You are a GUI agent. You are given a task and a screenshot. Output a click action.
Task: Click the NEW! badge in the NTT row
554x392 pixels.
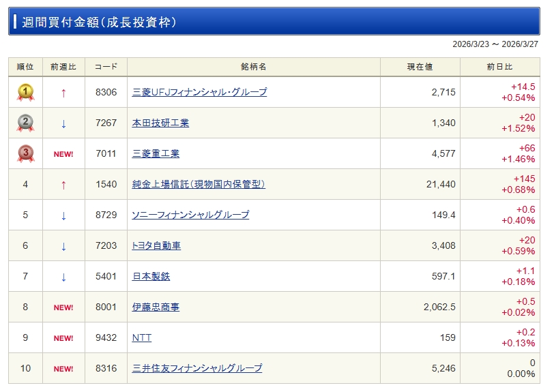(63, 338)
